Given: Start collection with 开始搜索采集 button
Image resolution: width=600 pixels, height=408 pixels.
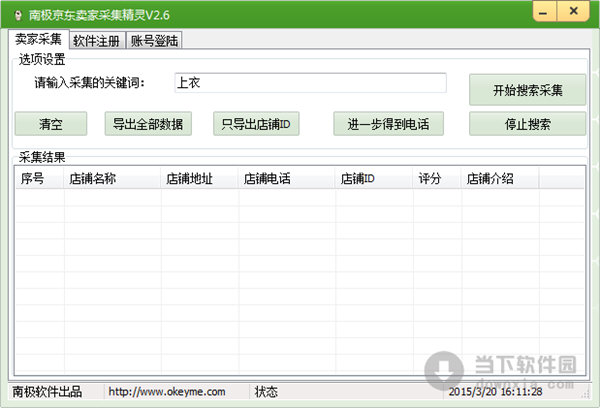Looking at the screenshot, I should pyautogui.click(x=527, y=90).
